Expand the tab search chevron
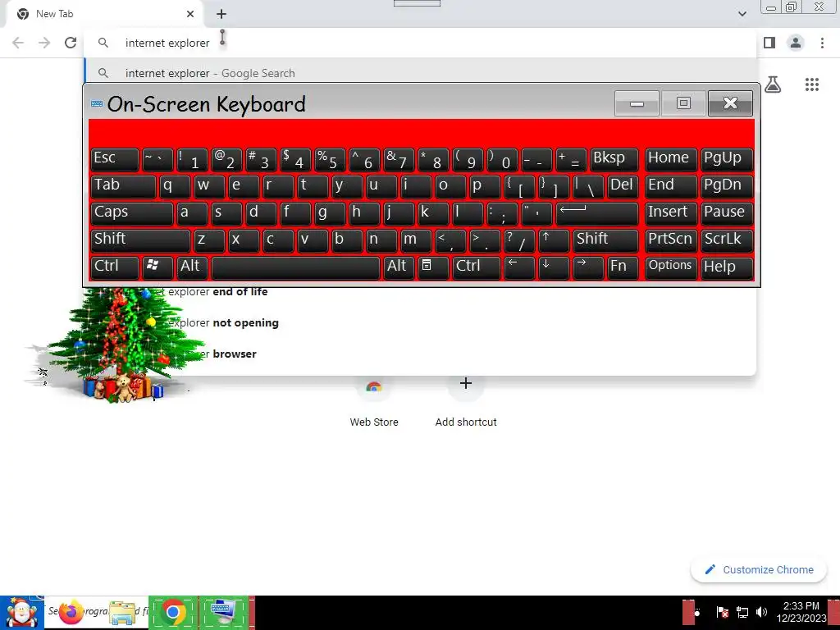The width and height of the screenshot is (840, 630). [742, 14]
